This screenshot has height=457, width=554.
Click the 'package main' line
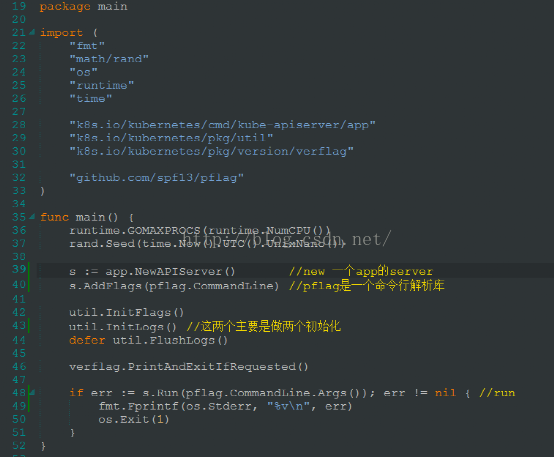83,7
